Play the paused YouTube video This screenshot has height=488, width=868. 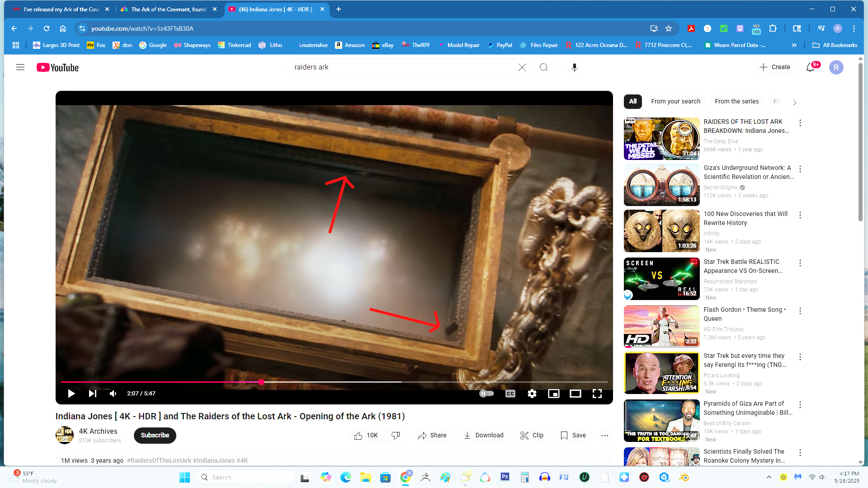[x=71, y=394]
